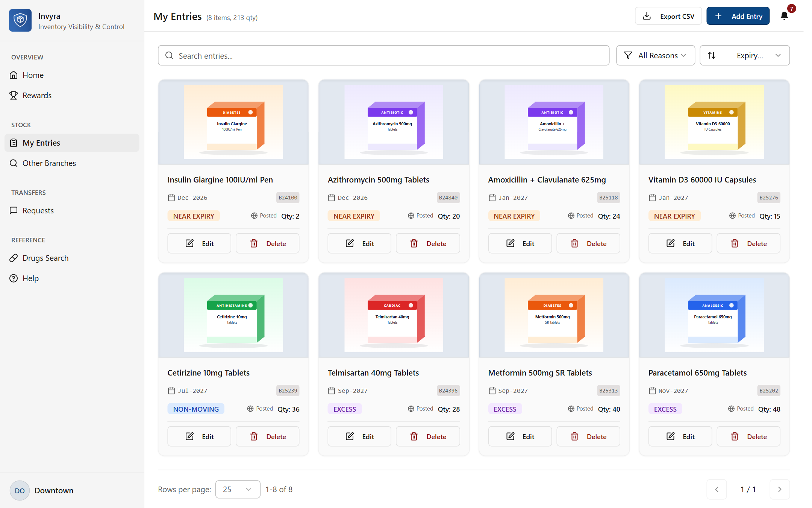Open the Help page

(72, 278)
